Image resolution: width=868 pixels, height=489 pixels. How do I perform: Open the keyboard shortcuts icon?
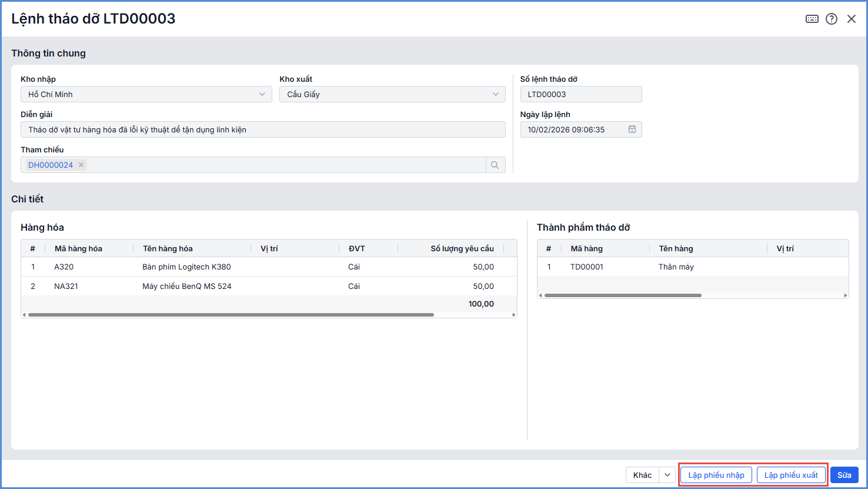click(812, 19)
